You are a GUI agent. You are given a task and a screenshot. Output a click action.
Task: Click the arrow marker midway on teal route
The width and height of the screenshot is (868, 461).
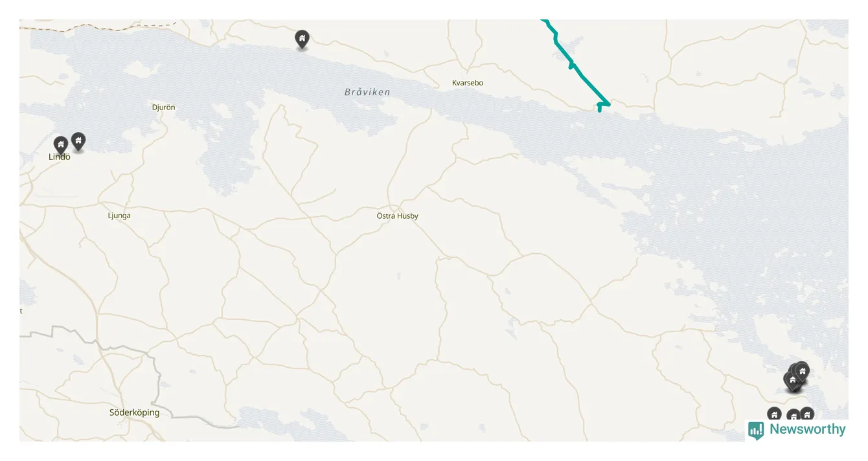click(571, 64)
